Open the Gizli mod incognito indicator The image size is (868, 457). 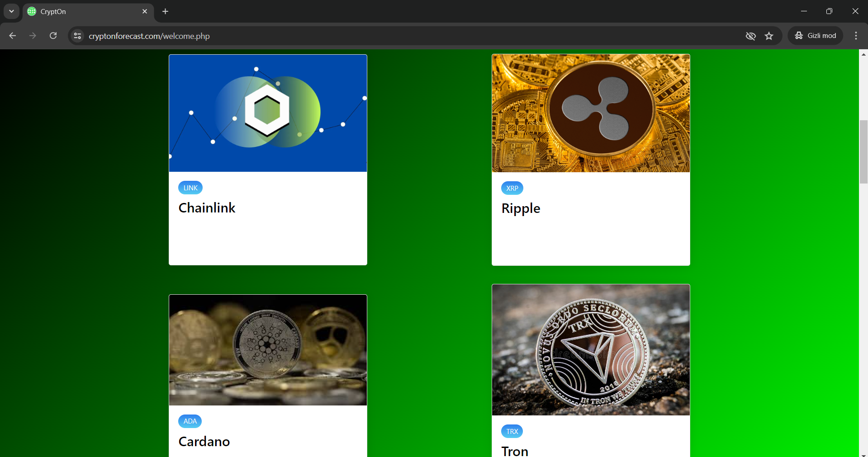(816, 36)
